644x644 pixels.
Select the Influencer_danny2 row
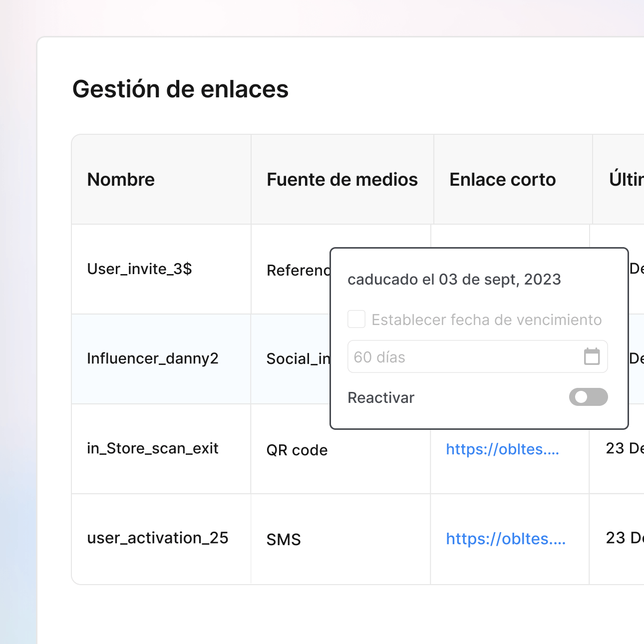coord(153,358)
